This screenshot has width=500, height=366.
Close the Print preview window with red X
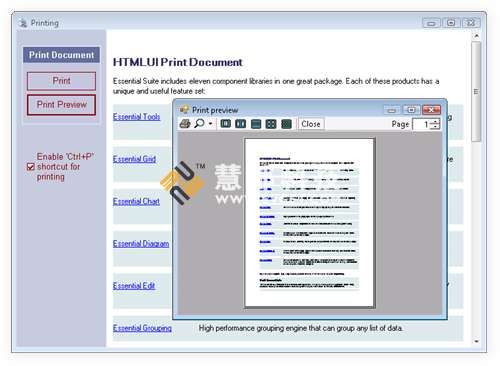(x=431, y=110)
